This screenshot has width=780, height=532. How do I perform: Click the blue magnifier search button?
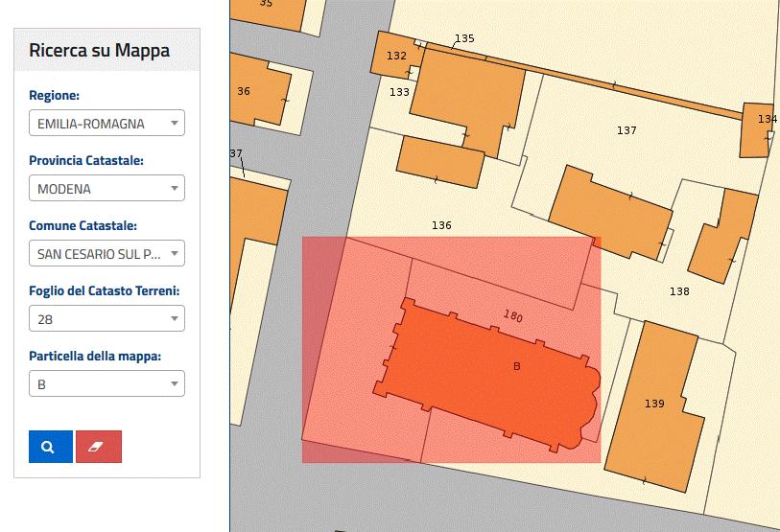tap(50, 447)
